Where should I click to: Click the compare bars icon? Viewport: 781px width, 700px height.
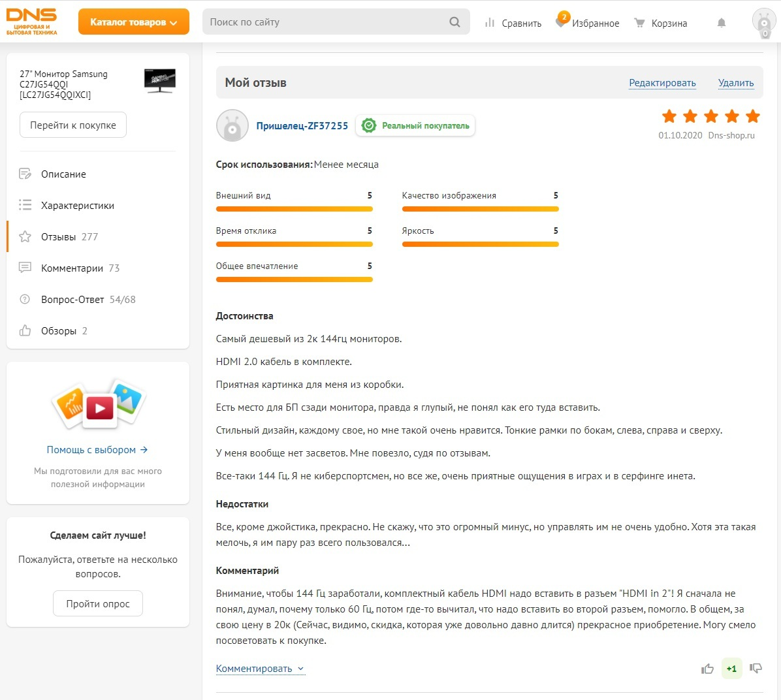tap(490, 23)
